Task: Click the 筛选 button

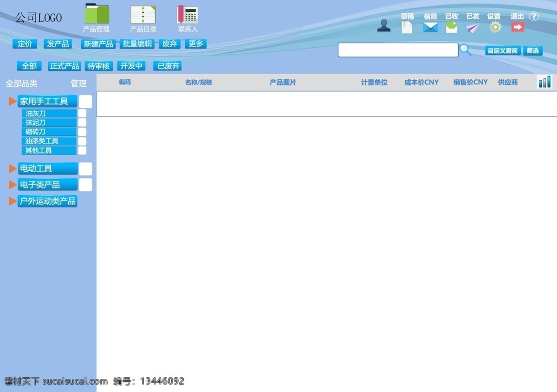Action: [533, 51]
